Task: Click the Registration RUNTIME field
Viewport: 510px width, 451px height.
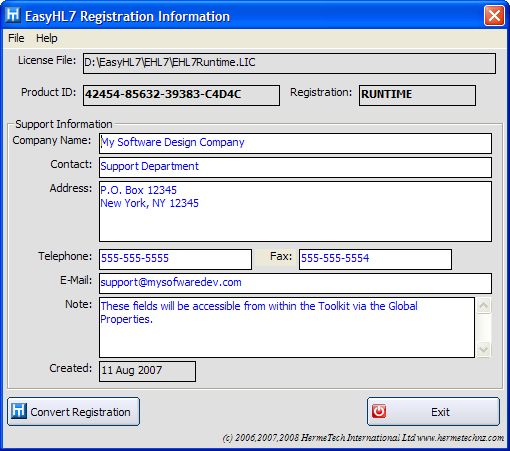Action: [417, 95]
